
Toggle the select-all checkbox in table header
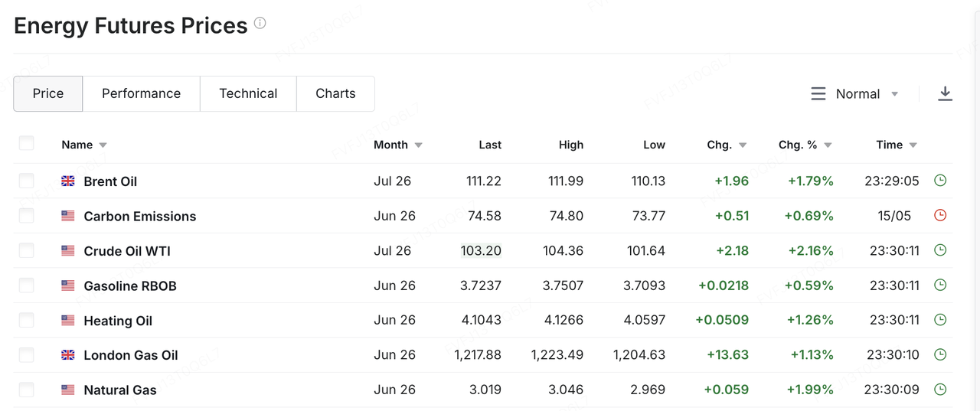click(27, 143)
